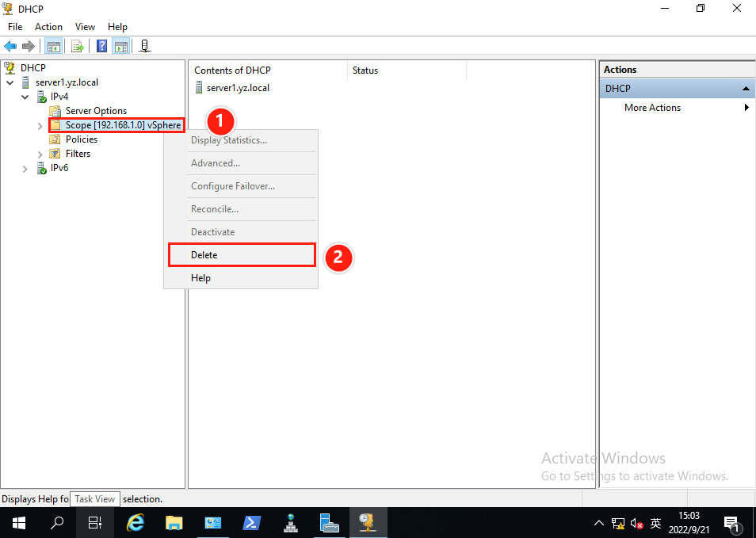Viewport: 756px width, 538px height.
Task: Collapse the server1.yz.local tree node
Action: (x=10, y=83)
